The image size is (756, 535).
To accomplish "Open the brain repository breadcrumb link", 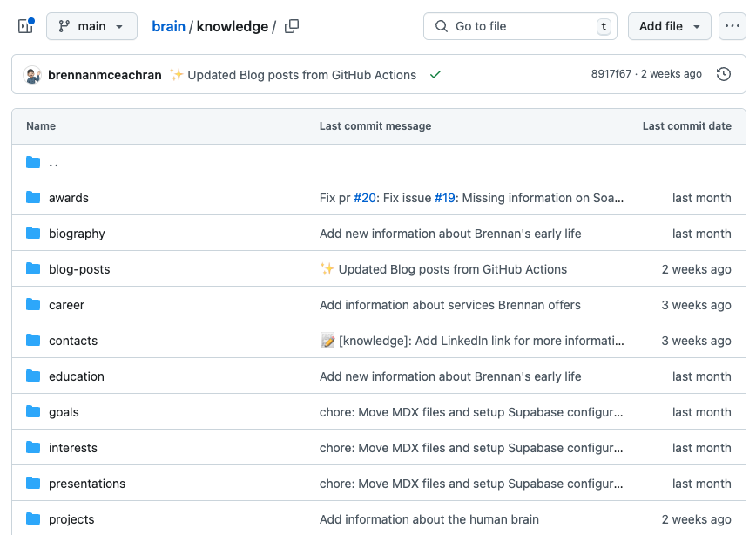I will 168,26.
